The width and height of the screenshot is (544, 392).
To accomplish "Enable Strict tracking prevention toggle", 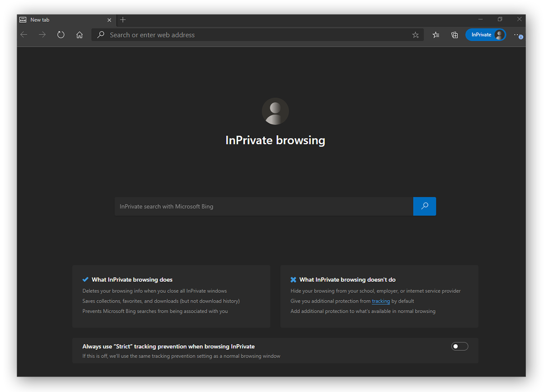I will point(460,346).
